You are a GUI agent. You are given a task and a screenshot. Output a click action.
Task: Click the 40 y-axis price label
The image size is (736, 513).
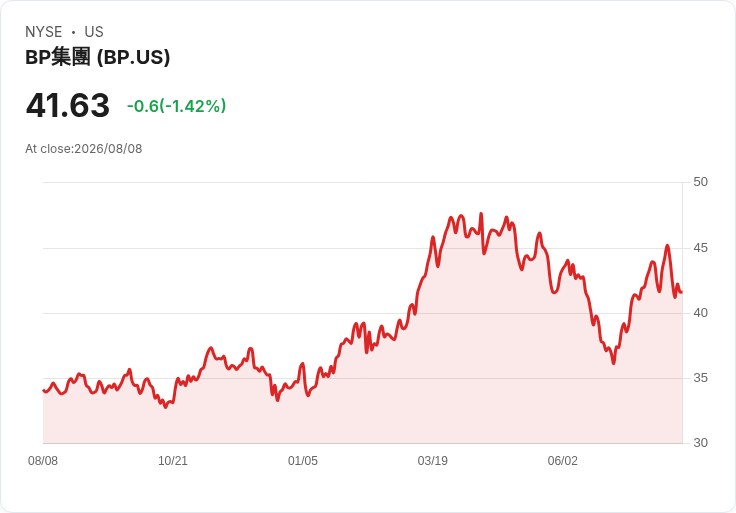click(x=700, y=313)
